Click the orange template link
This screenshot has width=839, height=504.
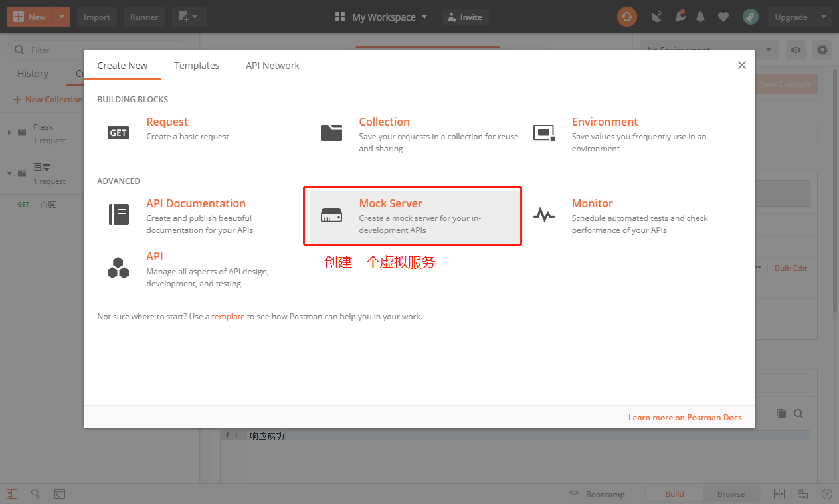228,316
